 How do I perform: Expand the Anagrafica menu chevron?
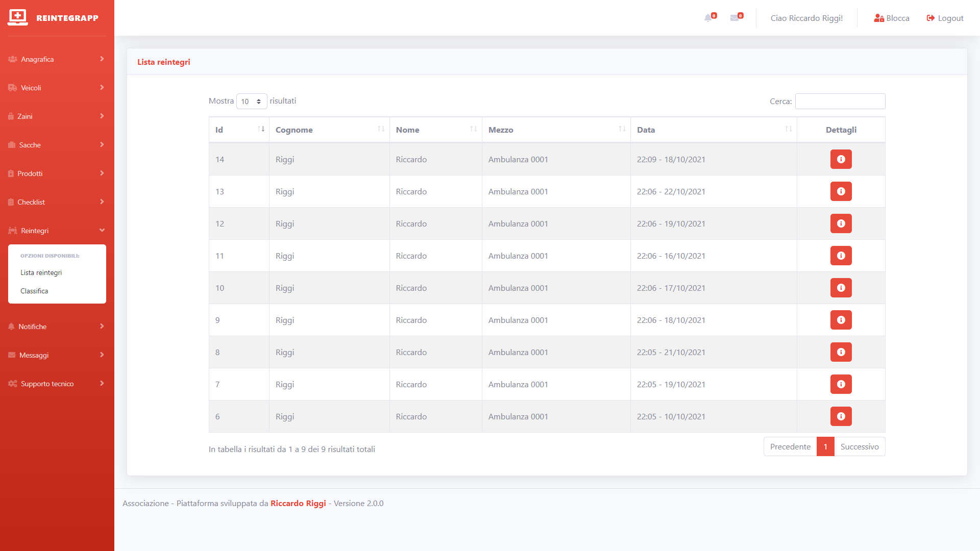[x=102, y=59]
